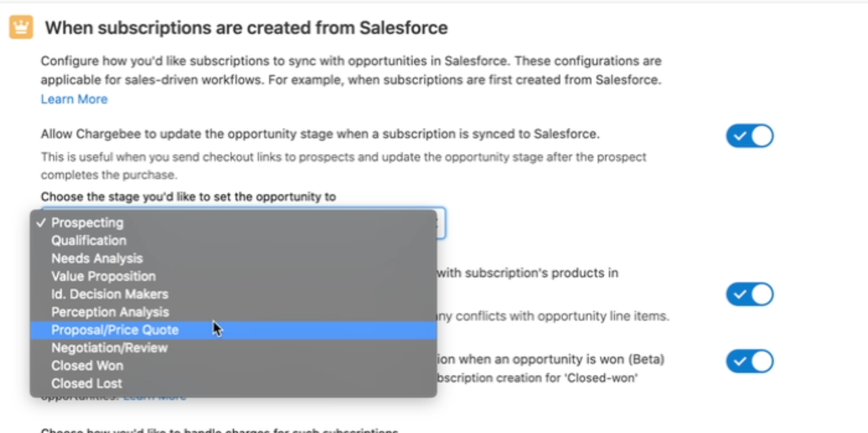Select the Value Proposition stage
Image resolution: width=868 pixels, height=433 pixels.
click(103, 276)
